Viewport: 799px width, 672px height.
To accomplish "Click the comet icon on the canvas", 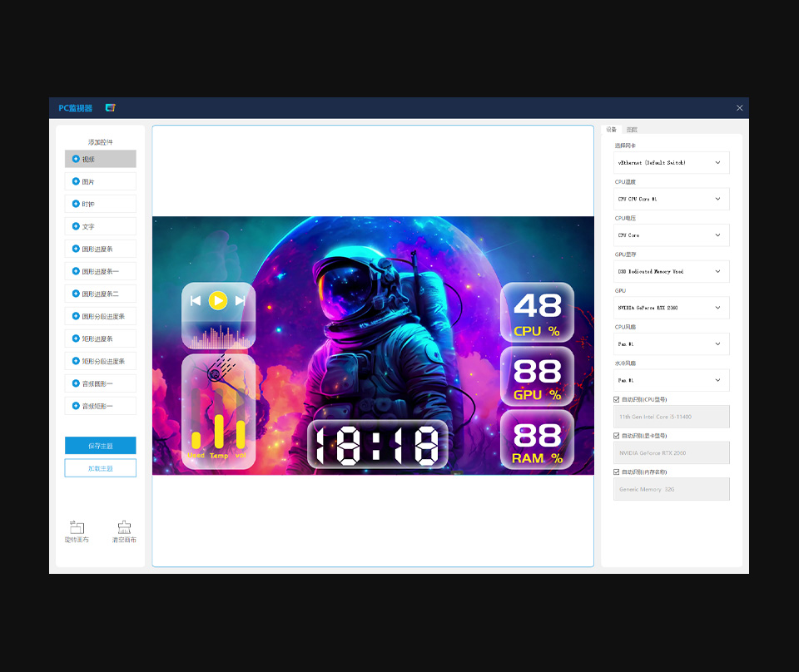I will pos(220,368).
